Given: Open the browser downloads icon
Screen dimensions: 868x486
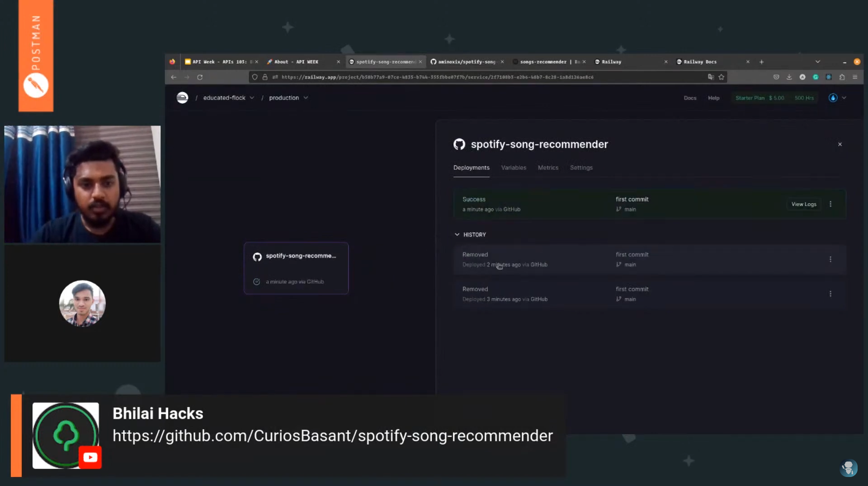Looking at the screenshot, I should coord(789,77).
